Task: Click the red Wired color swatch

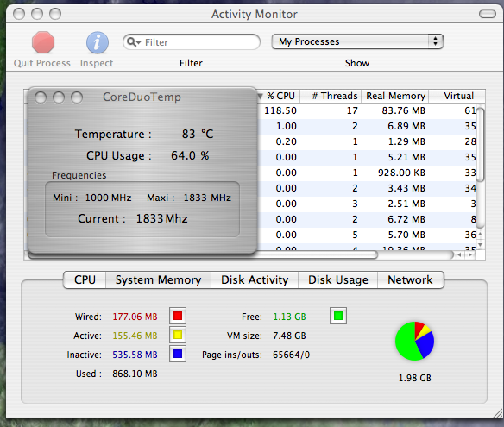Action: tap(178, 316)
